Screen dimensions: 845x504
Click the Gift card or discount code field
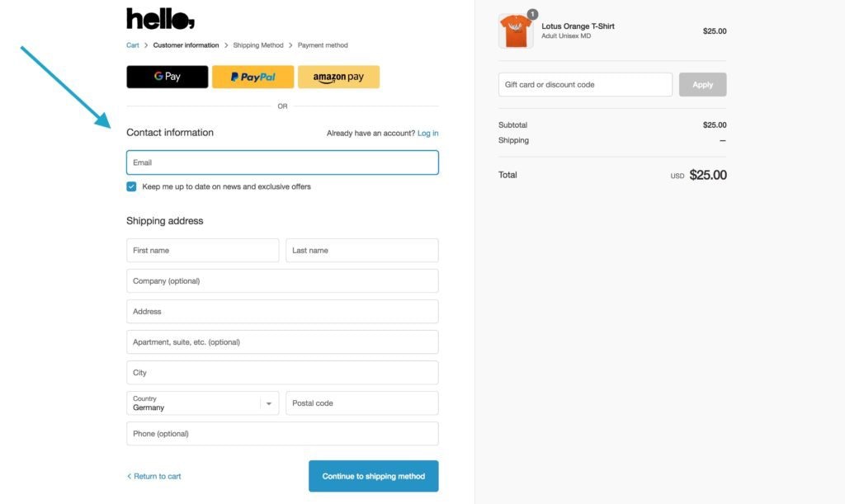(584, 83)
